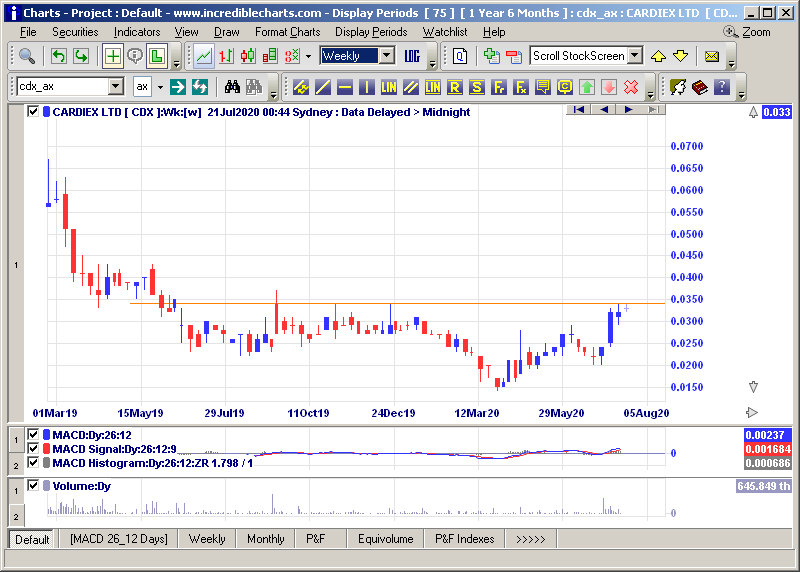
Task: Uncheck the MACD:Dy:26:12 checkbox
Action: pyautogui.click(x=33, y=435)
